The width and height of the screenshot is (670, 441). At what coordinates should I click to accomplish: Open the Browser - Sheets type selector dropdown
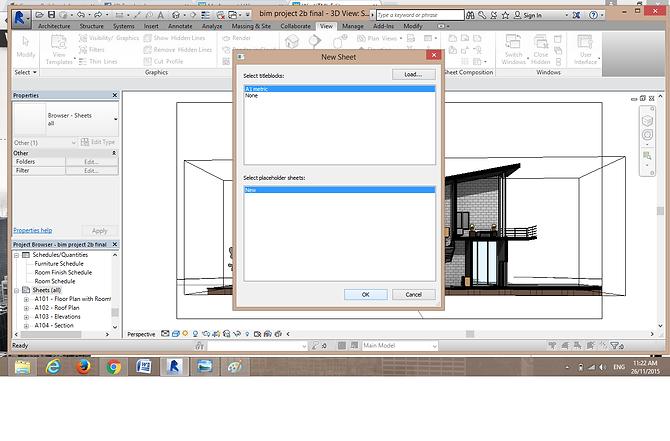115,119
